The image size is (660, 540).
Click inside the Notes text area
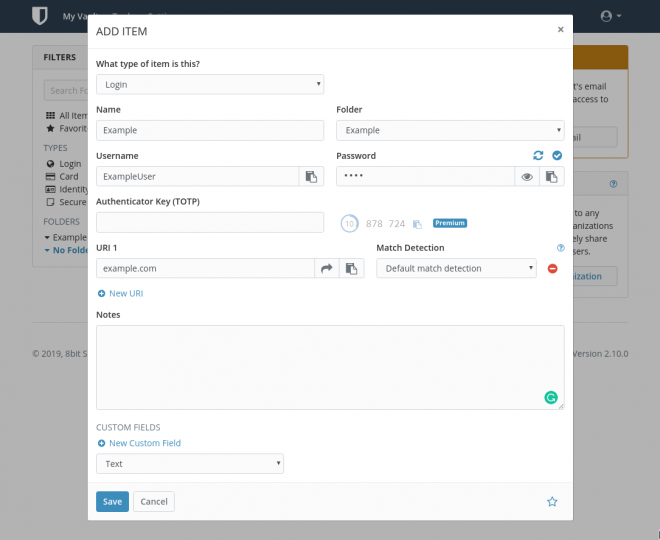point(330,367)
